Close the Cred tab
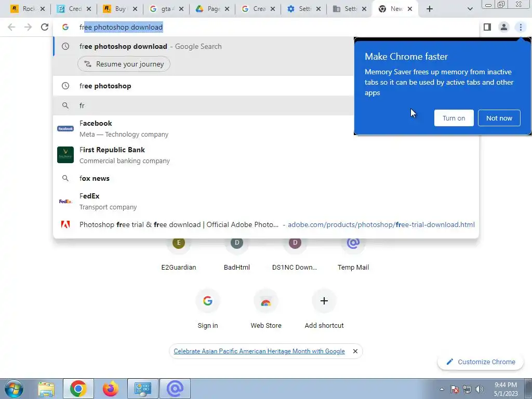 pyautogui.click(x=89, y=9)
